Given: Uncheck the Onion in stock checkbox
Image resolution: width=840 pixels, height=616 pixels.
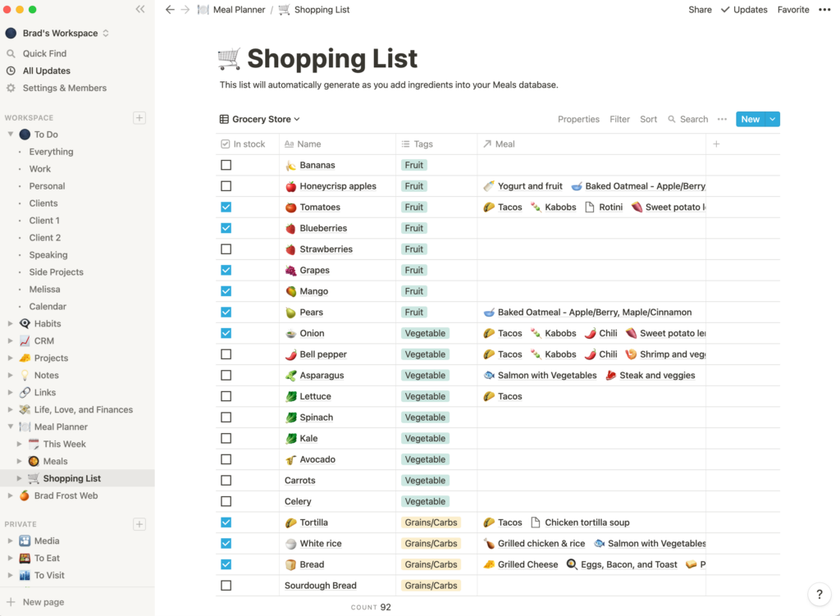Looking at the screenshot, I should coord(226,333).
